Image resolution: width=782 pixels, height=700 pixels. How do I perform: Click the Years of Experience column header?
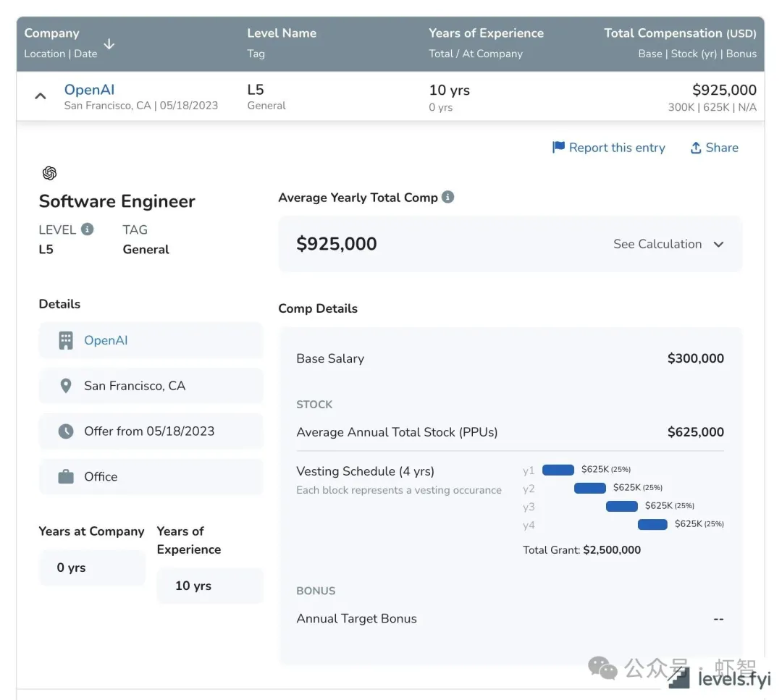pyautogui.click(x=486, y=33)
